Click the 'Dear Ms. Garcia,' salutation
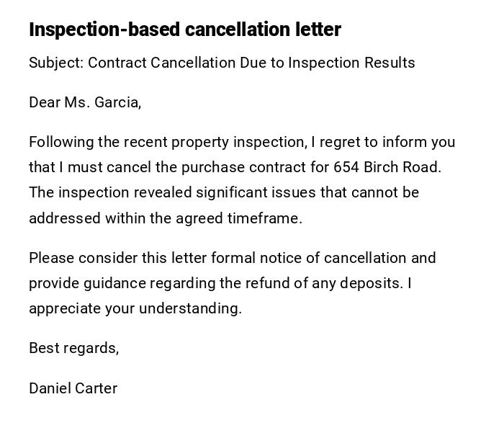 [85, 102]
